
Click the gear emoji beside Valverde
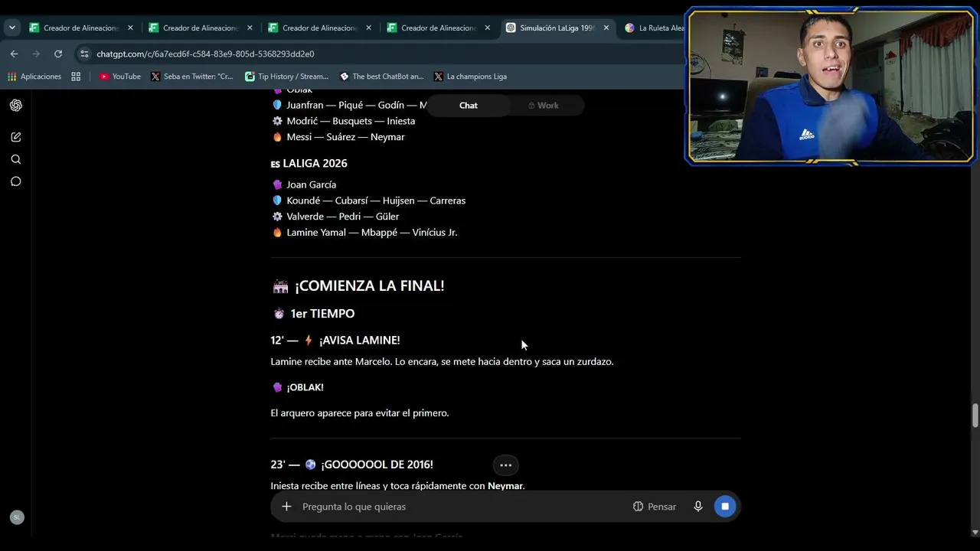pyautogui.click(x=277, y=217)
